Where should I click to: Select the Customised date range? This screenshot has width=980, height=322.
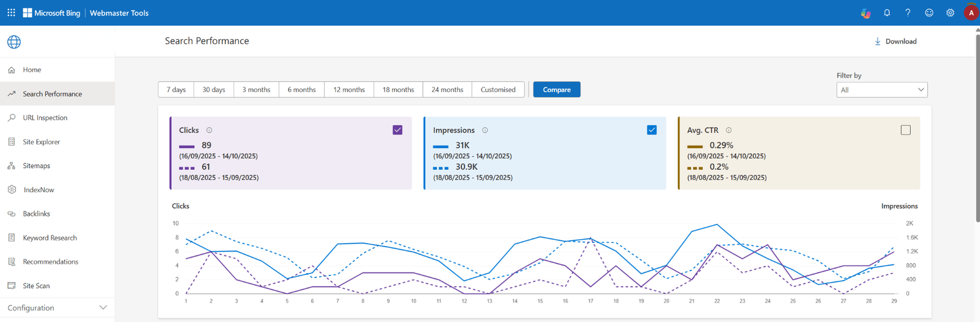pyautogui.click(x=498, y=90)
